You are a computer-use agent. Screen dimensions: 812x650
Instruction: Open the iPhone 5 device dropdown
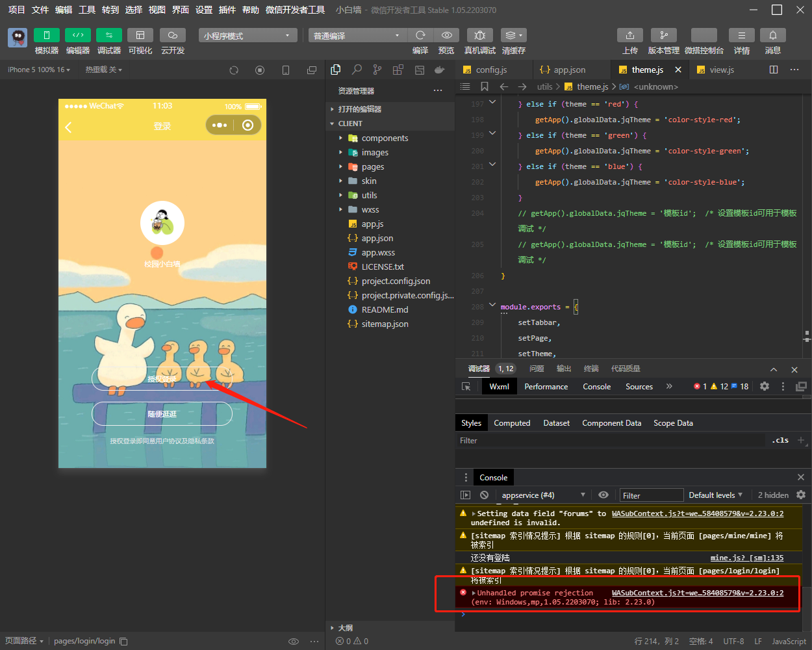tap(39, 70)
